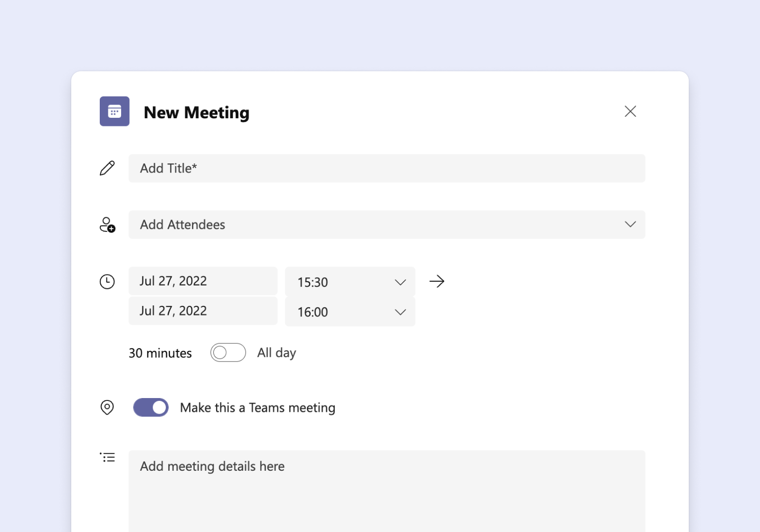Click the add attendees person icon
Screen dimensions: 760x532
(107, 225)
